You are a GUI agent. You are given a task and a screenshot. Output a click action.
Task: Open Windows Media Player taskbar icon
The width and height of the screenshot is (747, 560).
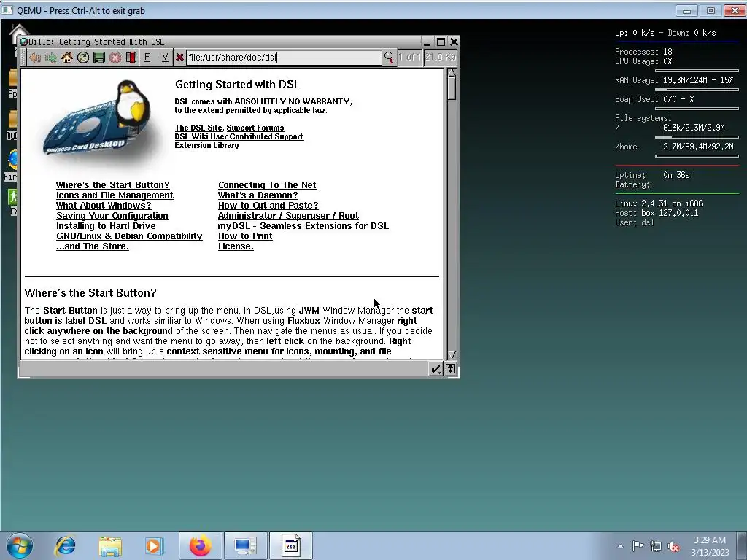tap(154, 545)
